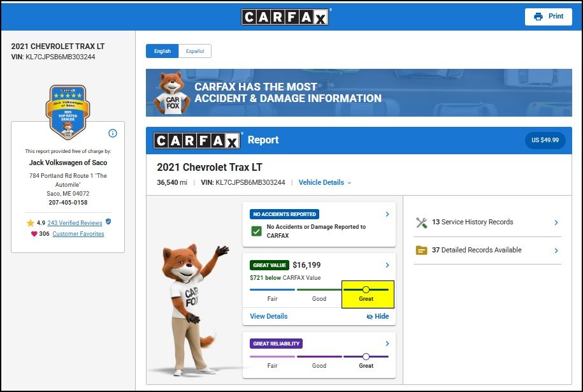Screen dimensions: 583x392
Task: Click the Top Rated Dealer badge
Action: pos(68,112)
